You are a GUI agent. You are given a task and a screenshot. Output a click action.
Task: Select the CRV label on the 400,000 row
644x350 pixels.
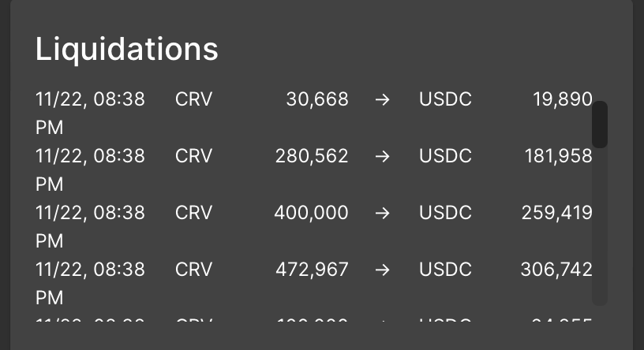[193, 213]
